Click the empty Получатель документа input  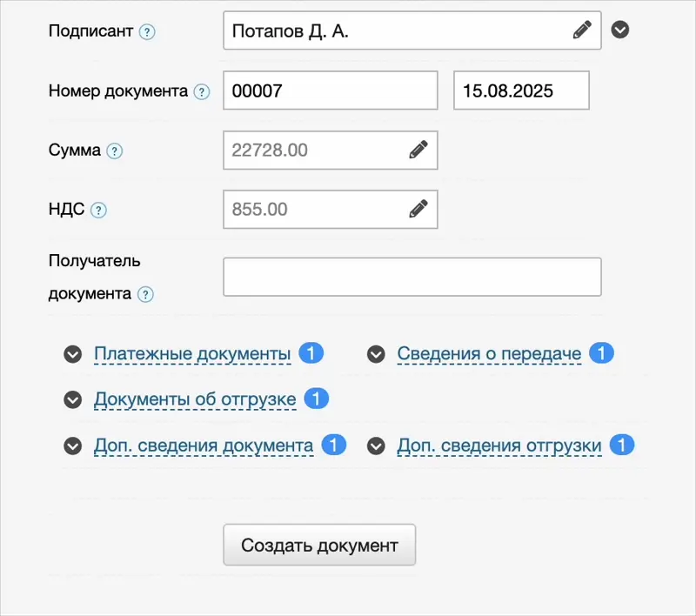click(x=412, y=277)
